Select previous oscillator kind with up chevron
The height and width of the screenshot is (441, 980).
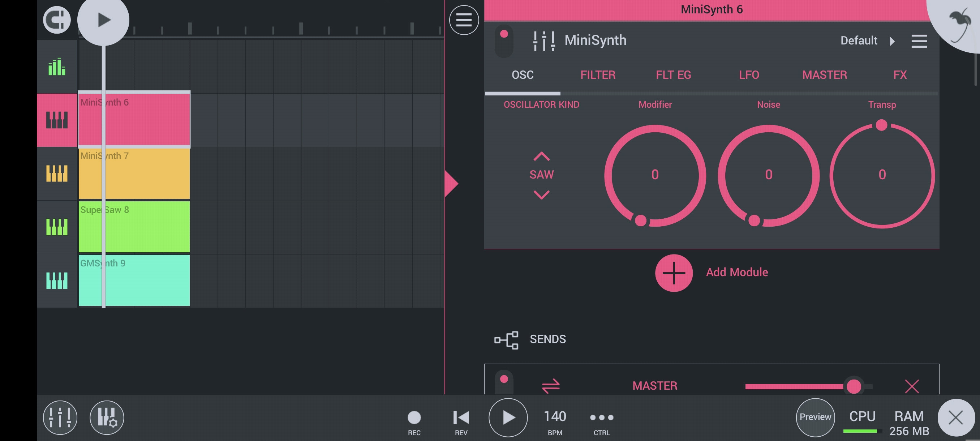pos(541,157)
